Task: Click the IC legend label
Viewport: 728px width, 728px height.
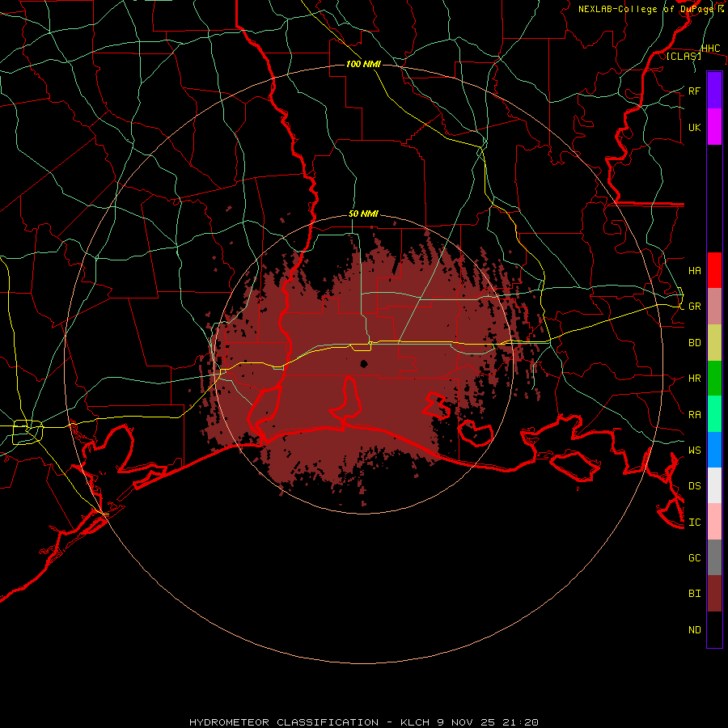Action: point(694,523)
